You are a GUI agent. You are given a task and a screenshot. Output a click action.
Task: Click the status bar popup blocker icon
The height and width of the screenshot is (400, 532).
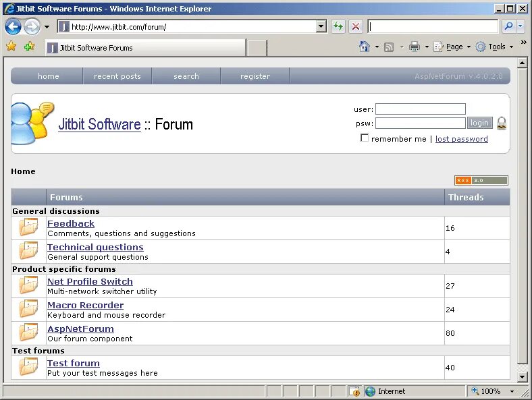coord(354,391)
